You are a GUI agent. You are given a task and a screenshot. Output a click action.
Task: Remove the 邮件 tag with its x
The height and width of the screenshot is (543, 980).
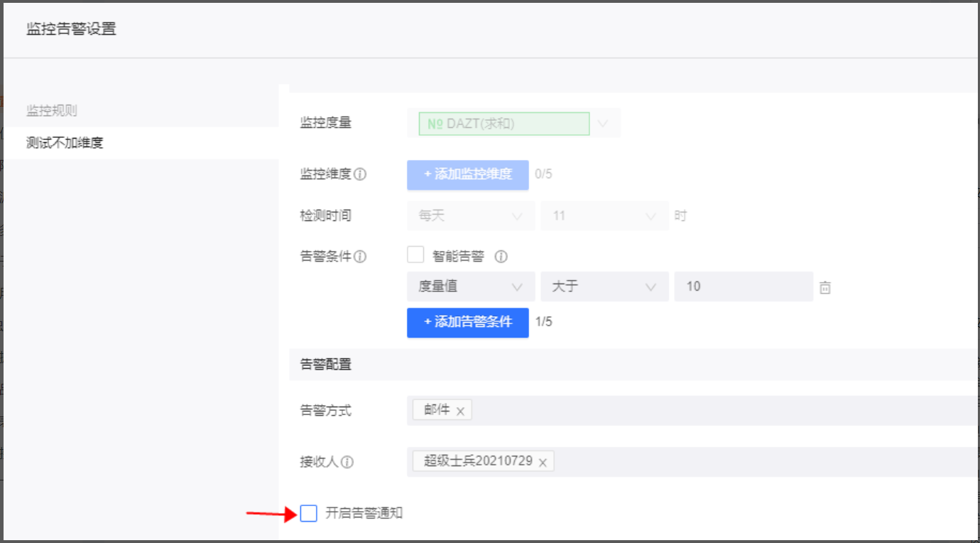tap(460, 411)
